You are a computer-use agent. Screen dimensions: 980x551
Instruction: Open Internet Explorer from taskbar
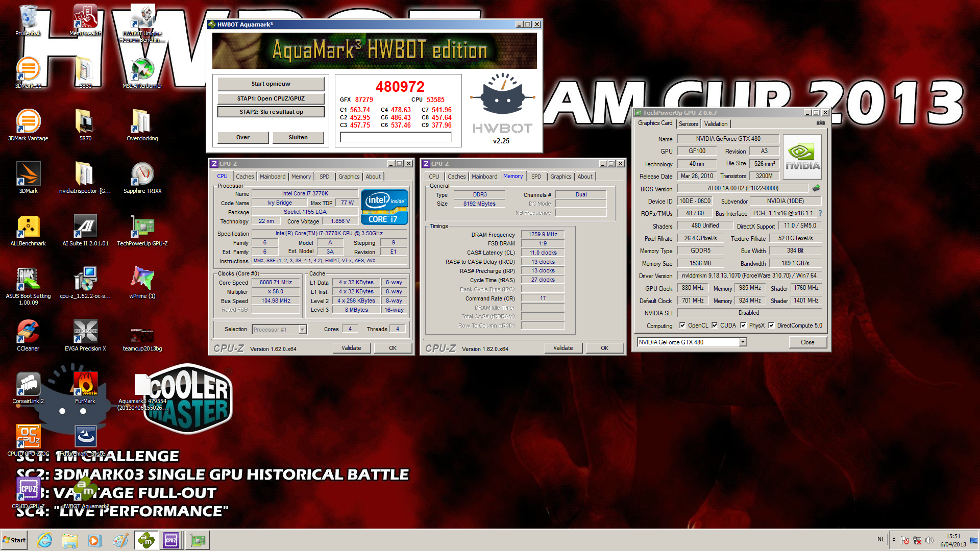[x=45, y=540]
